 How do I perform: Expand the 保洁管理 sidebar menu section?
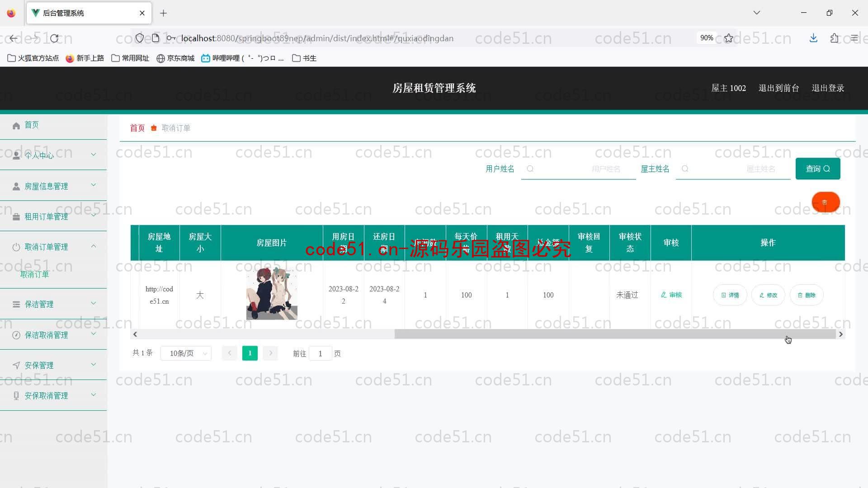53,304
